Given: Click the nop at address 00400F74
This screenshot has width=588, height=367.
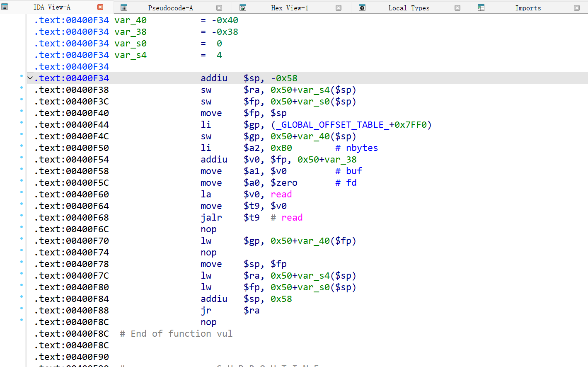Looking at the screenshot, I should point(208,253).
